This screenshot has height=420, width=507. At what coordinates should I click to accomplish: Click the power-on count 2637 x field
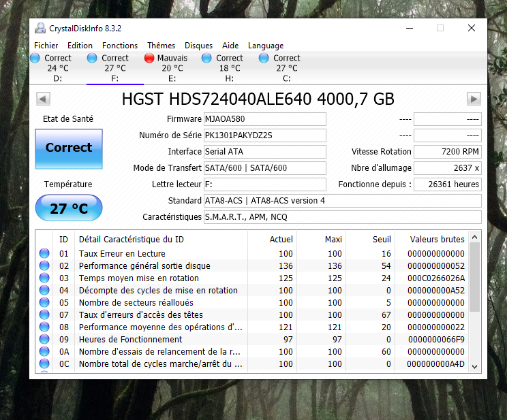[x=448, y=168]
